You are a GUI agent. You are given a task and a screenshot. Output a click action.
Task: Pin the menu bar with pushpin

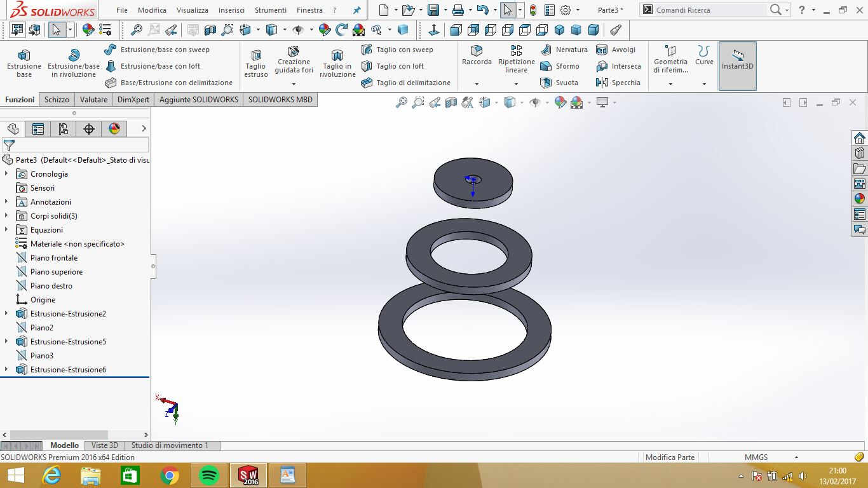[x=356, y=10]
